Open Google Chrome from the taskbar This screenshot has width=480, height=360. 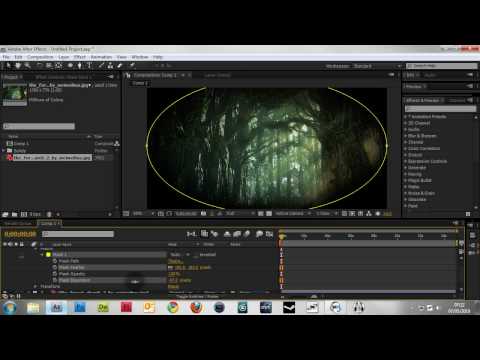(x=173, y=307)
